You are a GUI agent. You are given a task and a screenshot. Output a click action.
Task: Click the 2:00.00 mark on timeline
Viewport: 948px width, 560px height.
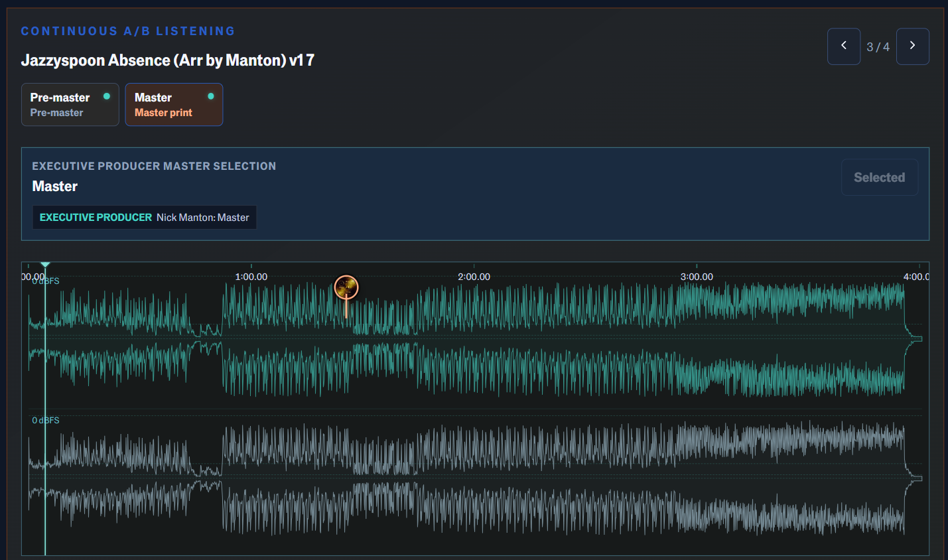coord(474,277)
